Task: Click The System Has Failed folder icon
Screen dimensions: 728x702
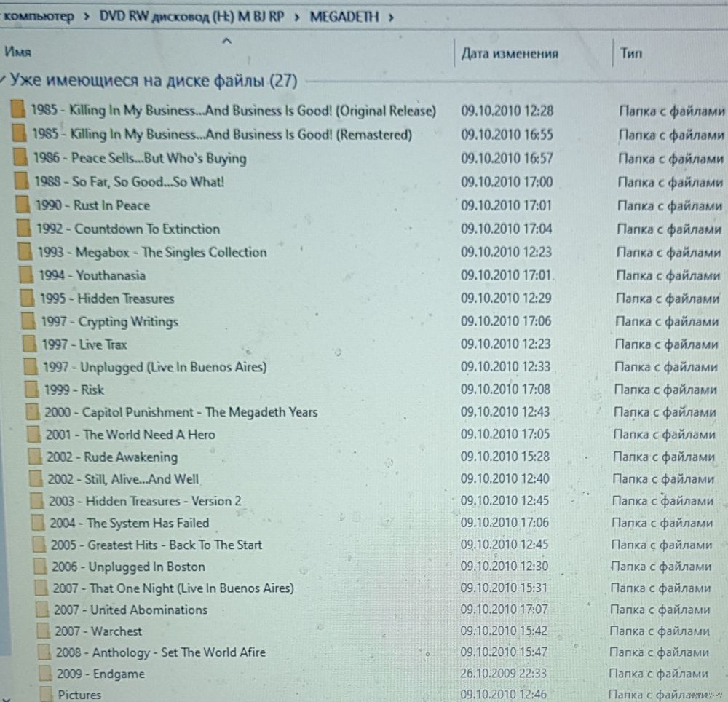Action: (38, 522)
